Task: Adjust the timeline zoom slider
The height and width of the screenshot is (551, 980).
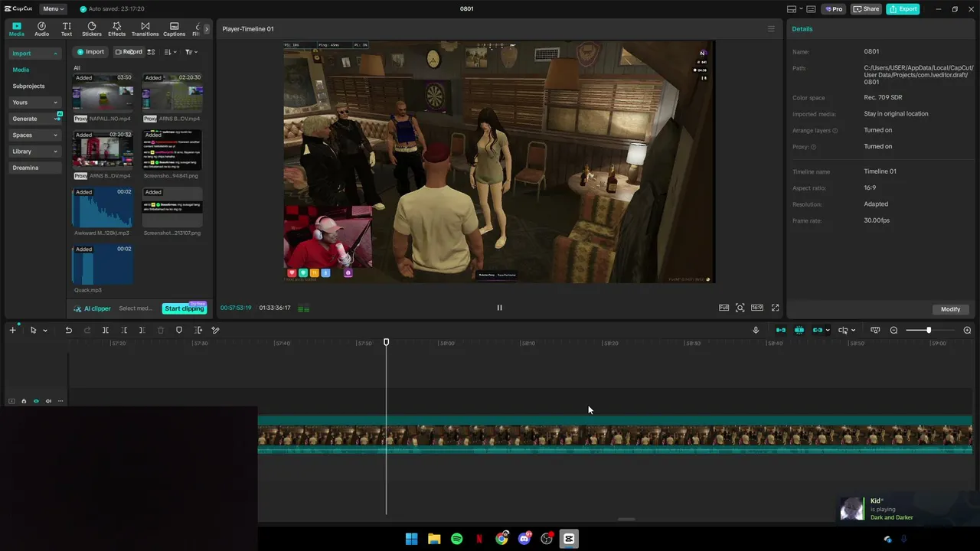Action: click(x=929, y=330)
